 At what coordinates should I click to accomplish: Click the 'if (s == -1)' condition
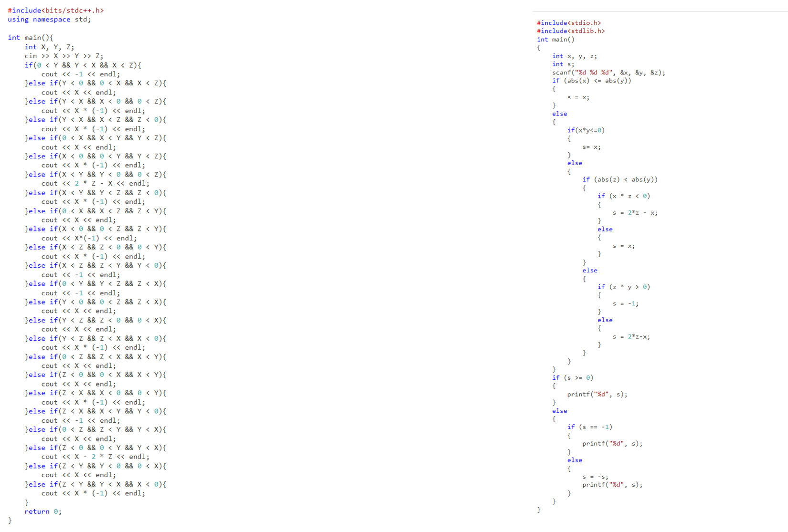590,427
